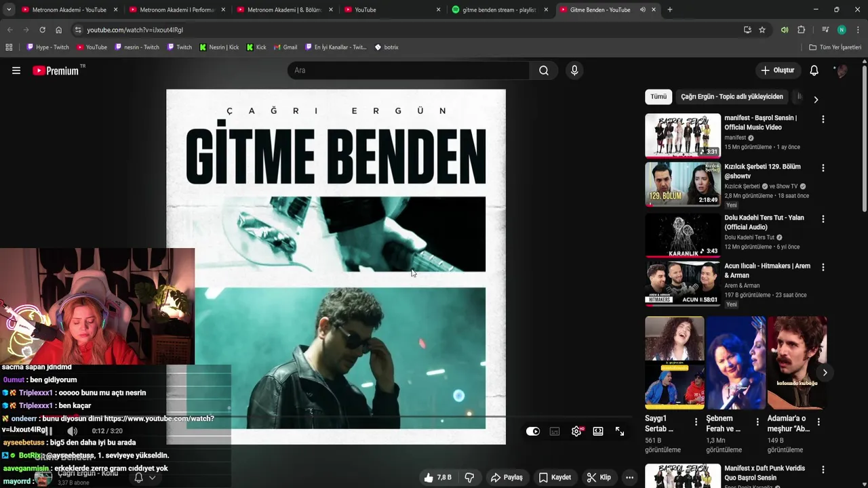Click the Paylaş share button
Viewport: 868px width, 488px height.
tap(507, 477)
